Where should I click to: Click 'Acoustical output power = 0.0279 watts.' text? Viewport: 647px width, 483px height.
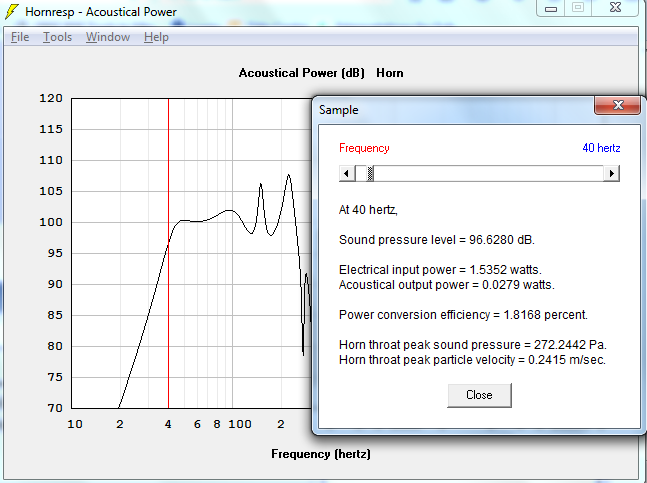point(446,285)
